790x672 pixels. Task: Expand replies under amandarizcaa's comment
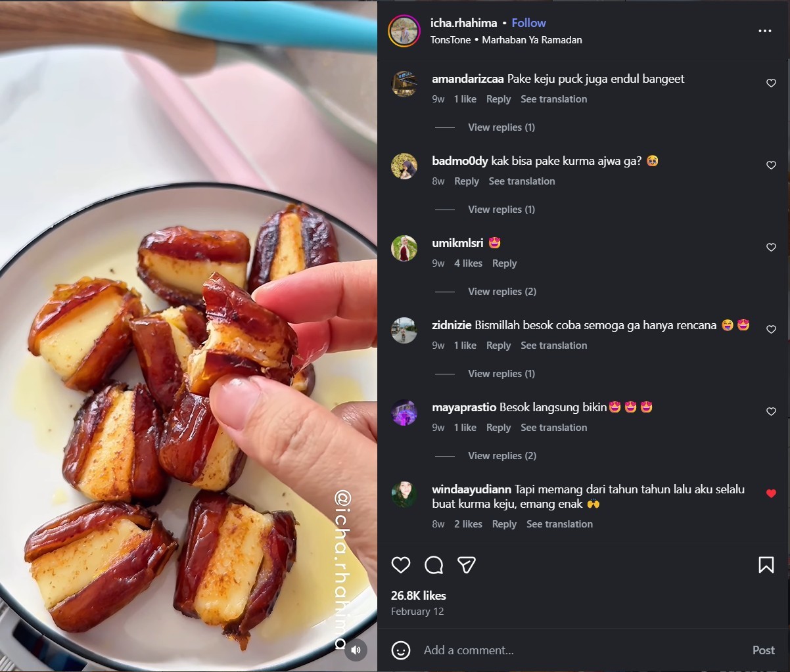(x=501, y=127)
